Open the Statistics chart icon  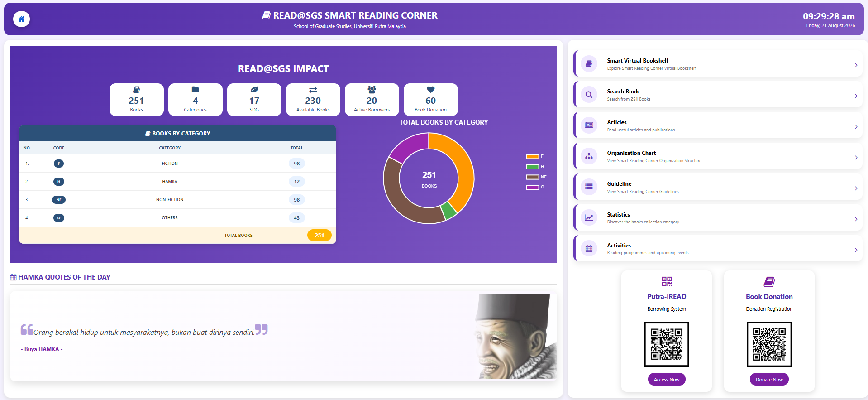[589, 217]
